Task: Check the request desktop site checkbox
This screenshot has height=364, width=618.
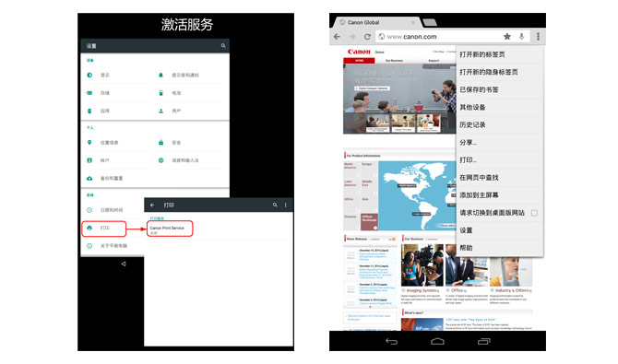Action: click(534, 213)
